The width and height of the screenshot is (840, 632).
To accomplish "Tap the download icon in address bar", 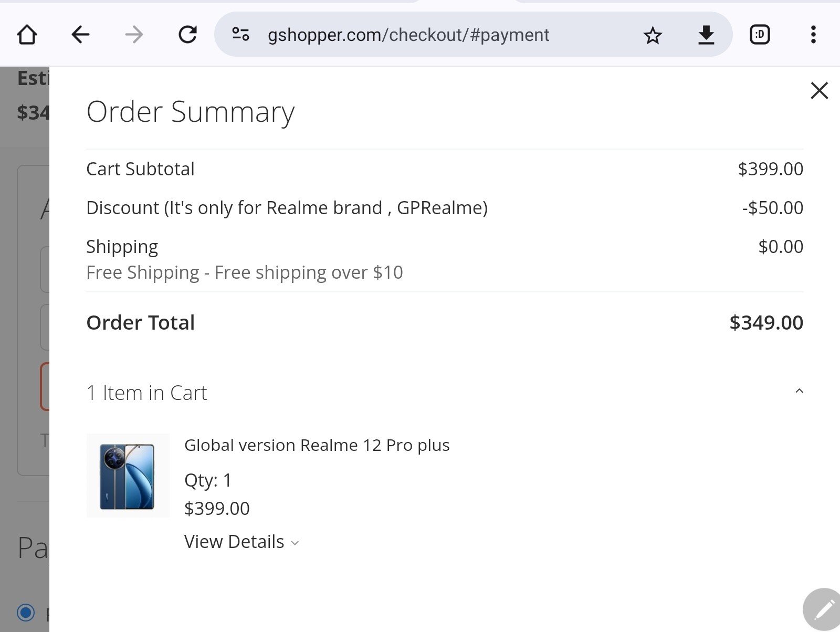I will coord(706,35).
